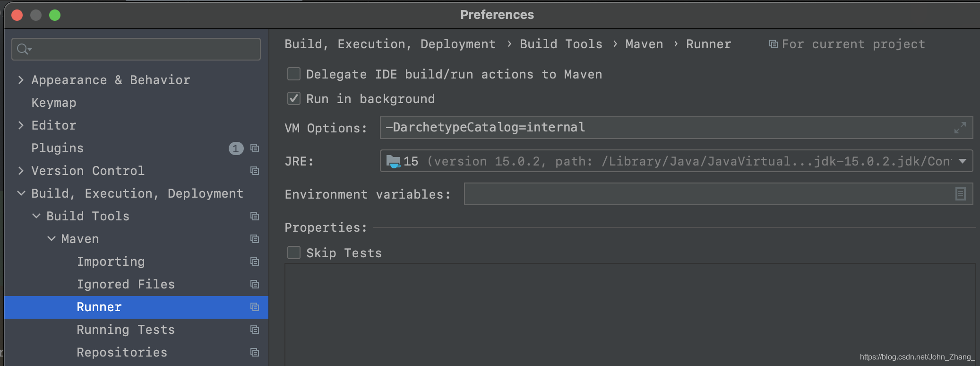
Task: Open the environment variables list editor icon
Action: click(x=960, y=194)
